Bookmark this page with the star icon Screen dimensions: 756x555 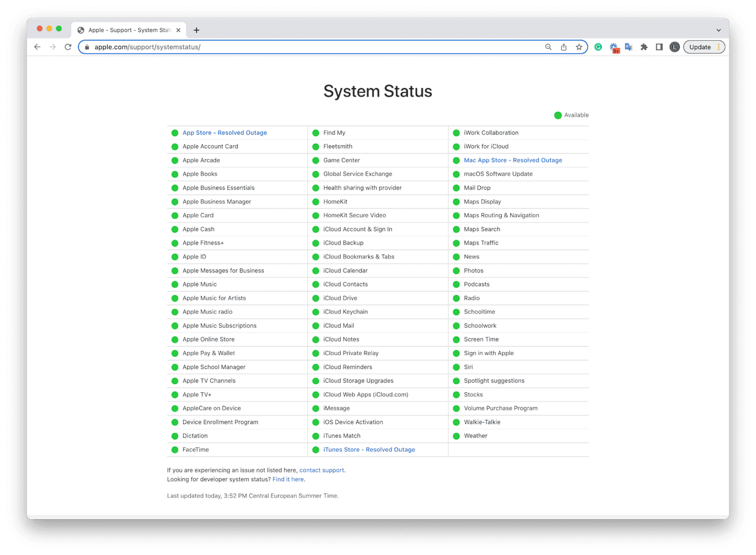(579, 47)
